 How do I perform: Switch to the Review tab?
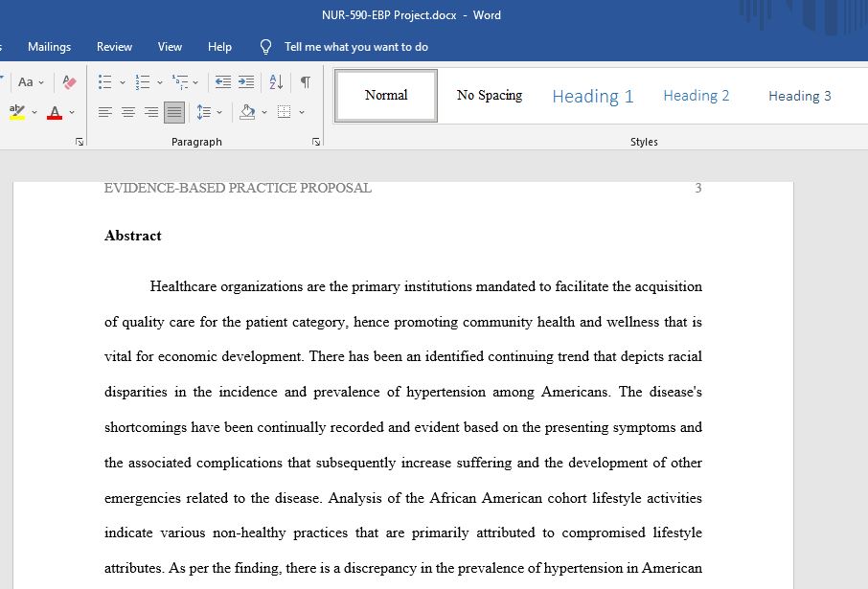pos(114,47)
